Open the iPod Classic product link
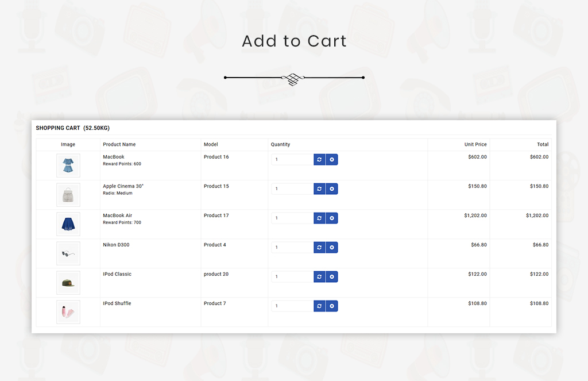This screenshot has height=381, width=588. point(117,274)
